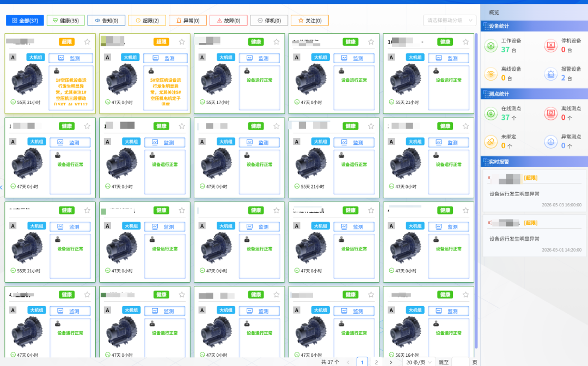Click the 1#空压机 abnormal diagnosis text
This screenshot has height=366, width=588.
[x=71, y=92]
